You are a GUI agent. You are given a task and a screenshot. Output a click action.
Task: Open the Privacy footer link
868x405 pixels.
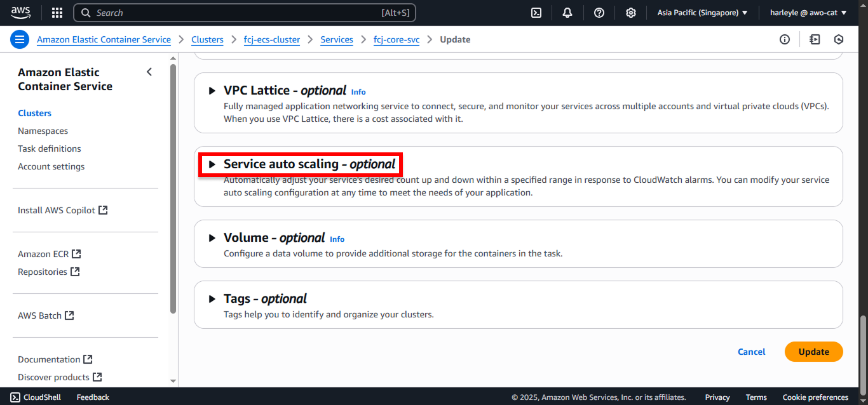tap(717, 397)
